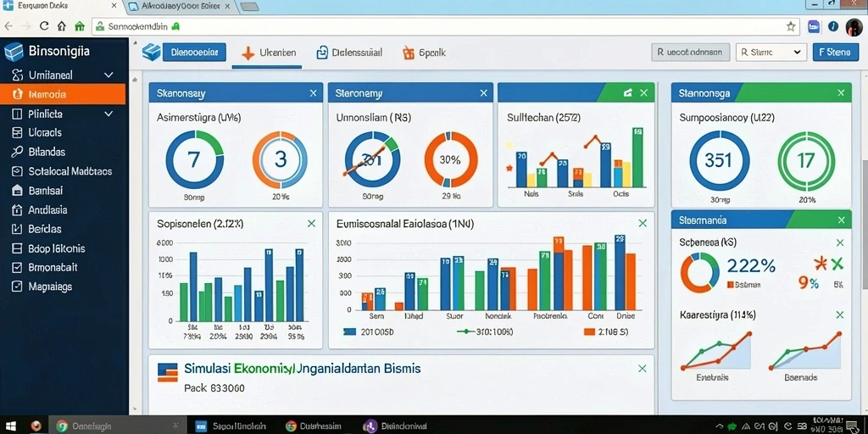Open the user profile avatar in browser
Viewport: 868px width, 434px height.
854,26
